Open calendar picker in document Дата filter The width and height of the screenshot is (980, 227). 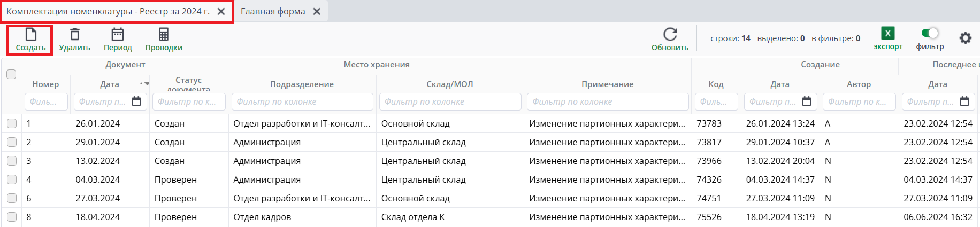click(136, 101)
